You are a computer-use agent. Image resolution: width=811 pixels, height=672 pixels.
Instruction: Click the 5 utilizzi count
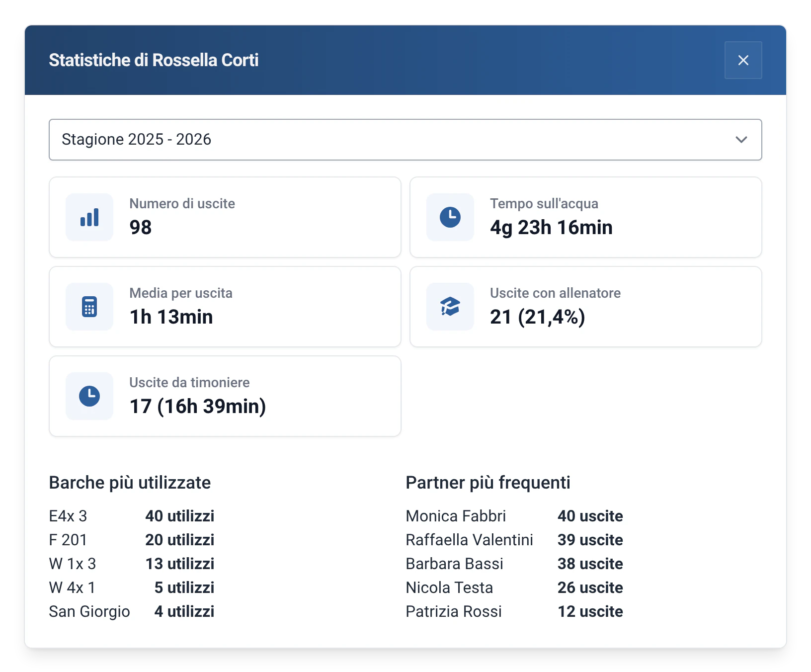[x=184, y=588]
